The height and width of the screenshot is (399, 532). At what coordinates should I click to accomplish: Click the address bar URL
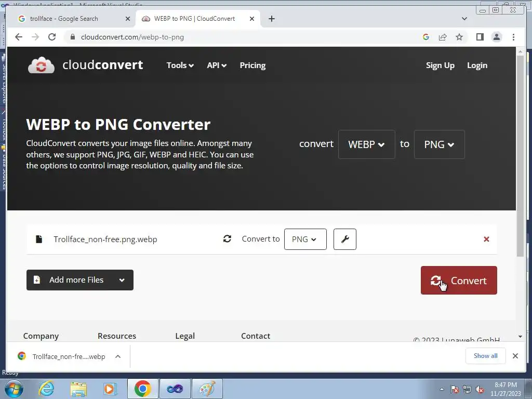(x=132, y=37)
